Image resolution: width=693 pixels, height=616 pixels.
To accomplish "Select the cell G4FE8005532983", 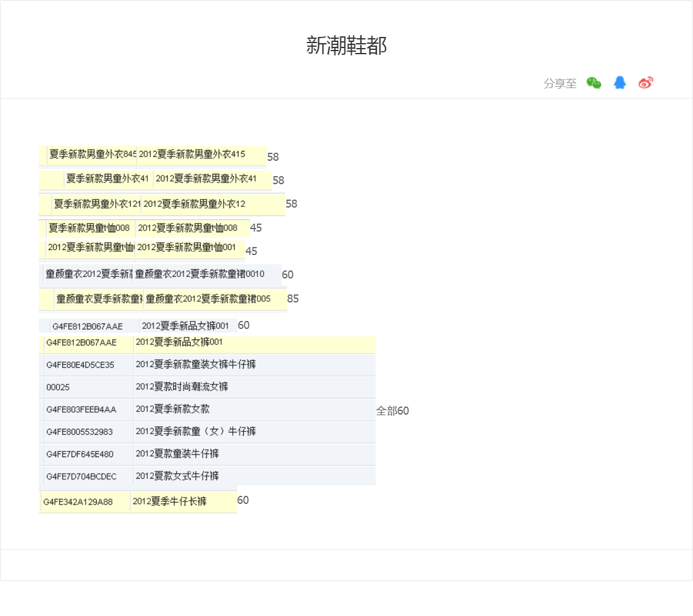I will point(79,432).
